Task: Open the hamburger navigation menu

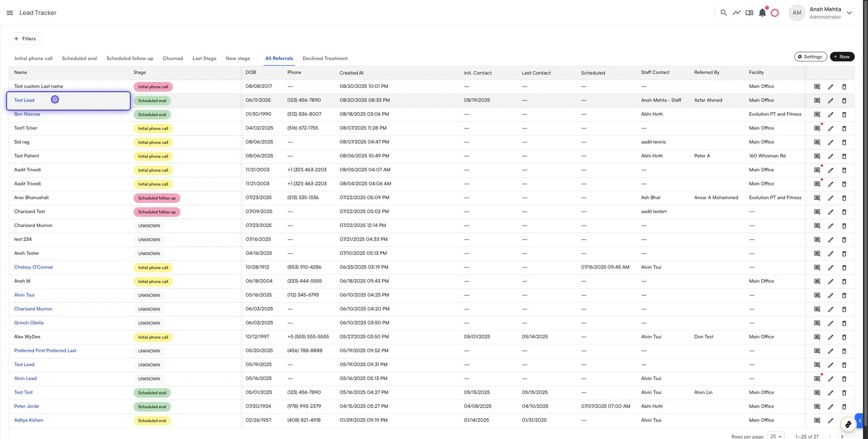Action: tap(9, 13)
